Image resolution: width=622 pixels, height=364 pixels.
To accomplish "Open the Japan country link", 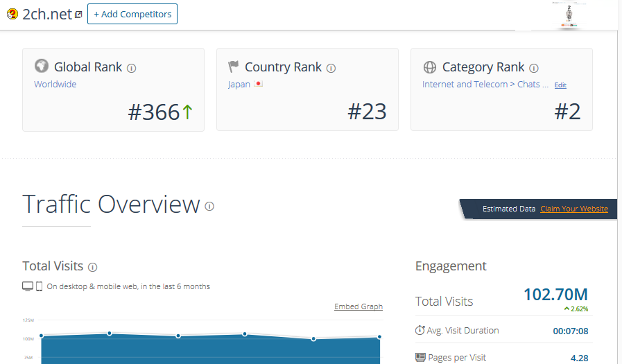I will 239,85.
